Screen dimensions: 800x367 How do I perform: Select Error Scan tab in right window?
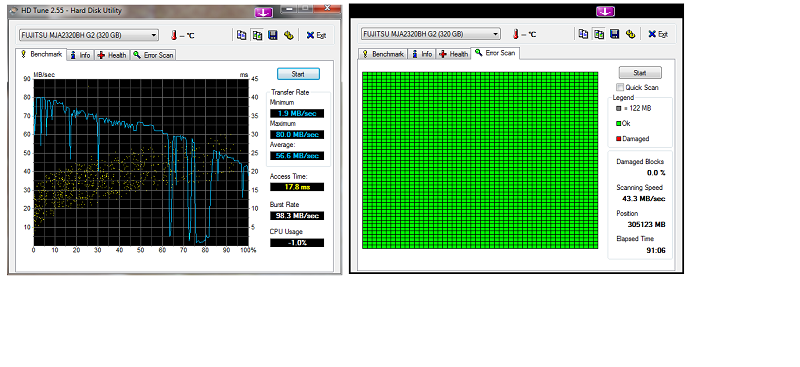point(495,53)
